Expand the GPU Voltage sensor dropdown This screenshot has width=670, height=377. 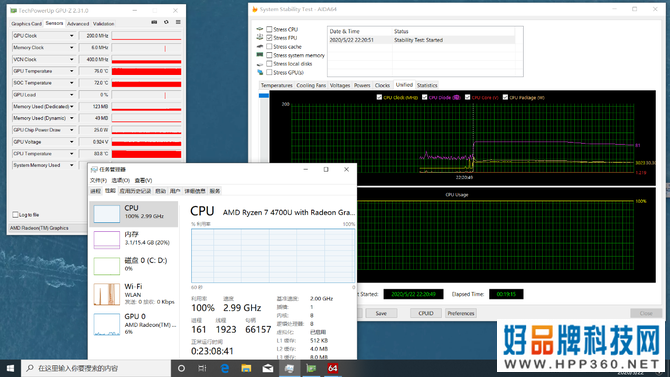point(71,141)
